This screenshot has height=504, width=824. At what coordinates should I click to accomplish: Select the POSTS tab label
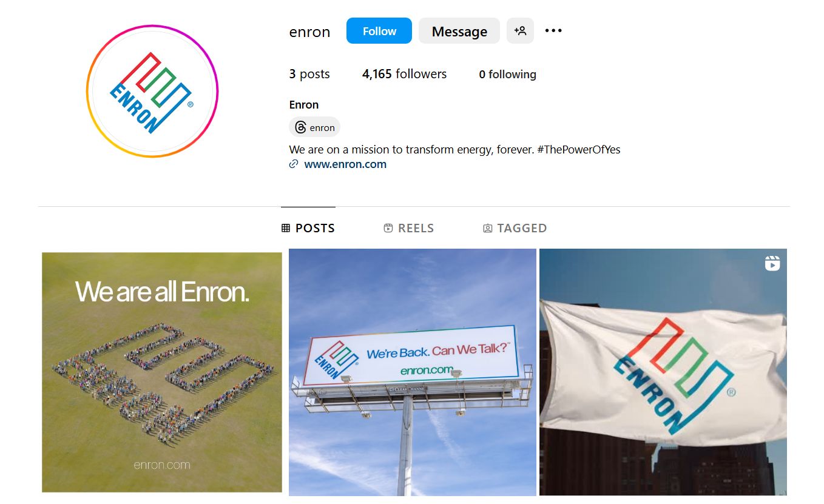(315, 228)
